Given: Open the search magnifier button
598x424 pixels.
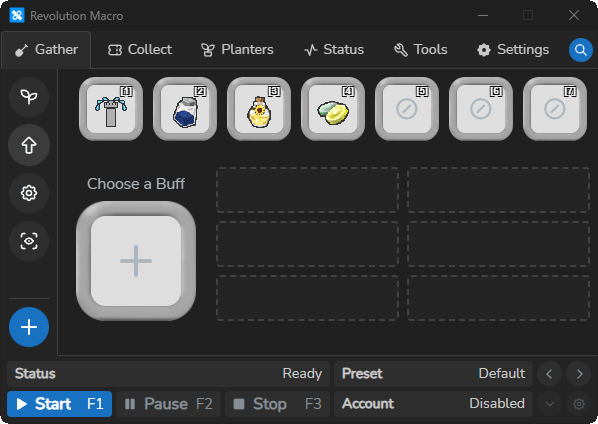Looking at the screenshot, I should coord(581,50).
